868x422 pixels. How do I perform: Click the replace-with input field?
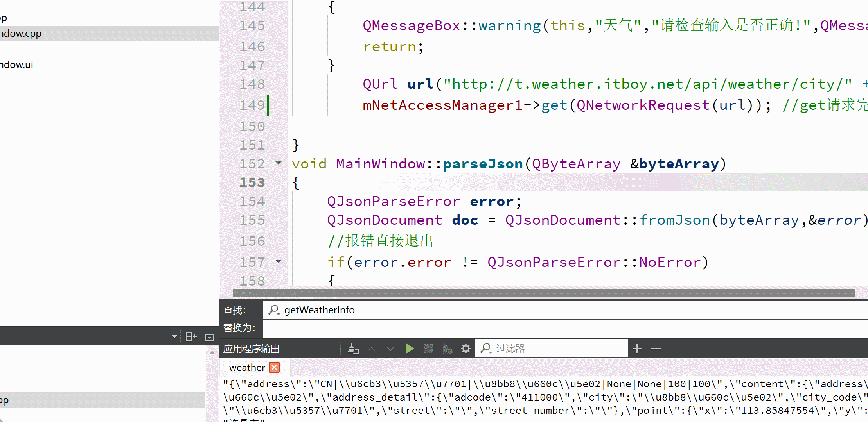(x=548, y=328)
